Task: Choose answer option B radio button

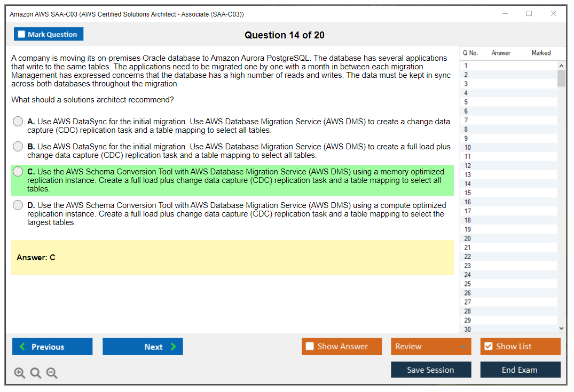Action: click(x=18, y=147)
